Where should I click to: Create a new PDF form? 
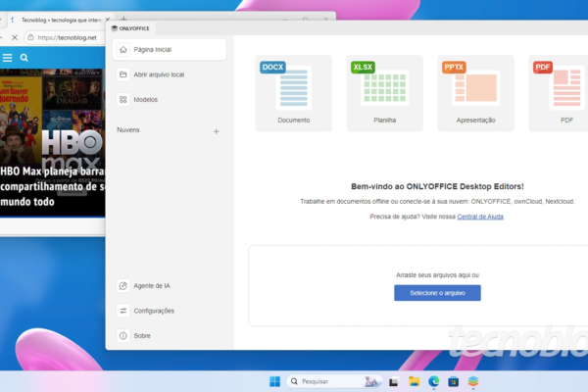[x=560, y=92]
